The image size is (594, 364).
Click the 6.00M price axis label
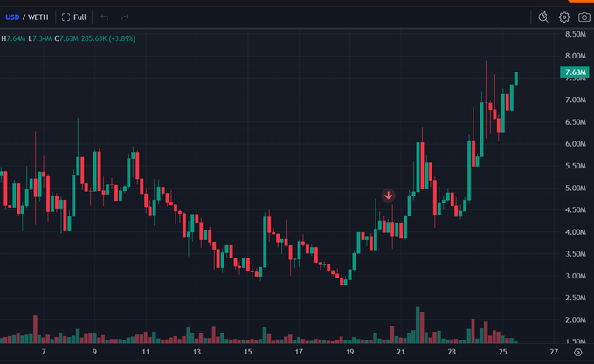pyautogui.click(x=576, y=144)
